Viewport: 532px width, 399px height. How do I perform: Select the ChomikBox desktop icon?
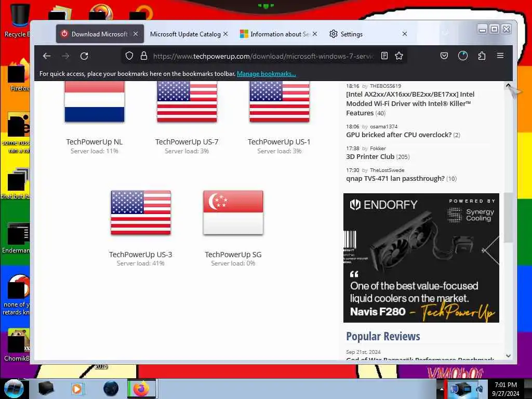tap(18, 345)
